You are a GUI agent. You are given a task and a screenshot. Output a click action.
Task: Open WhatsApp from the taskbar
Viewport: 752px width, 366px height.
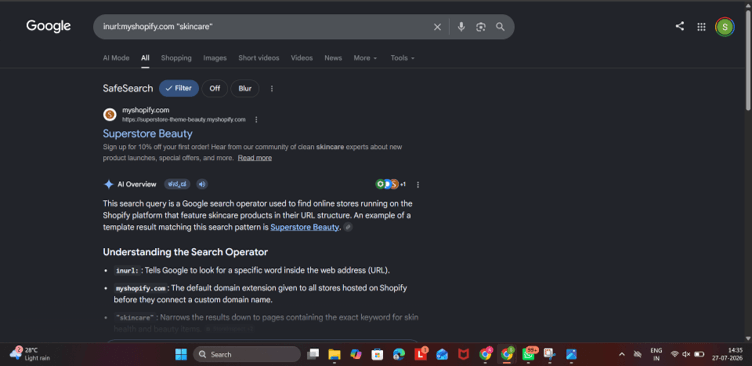coord(528,354)
